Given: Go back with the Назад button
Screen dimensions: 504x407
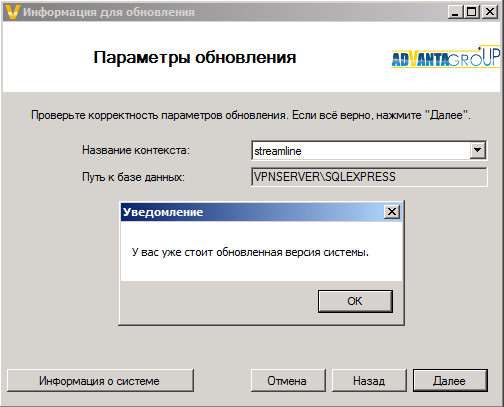Looking at the screenshot, I should point(369,380).
